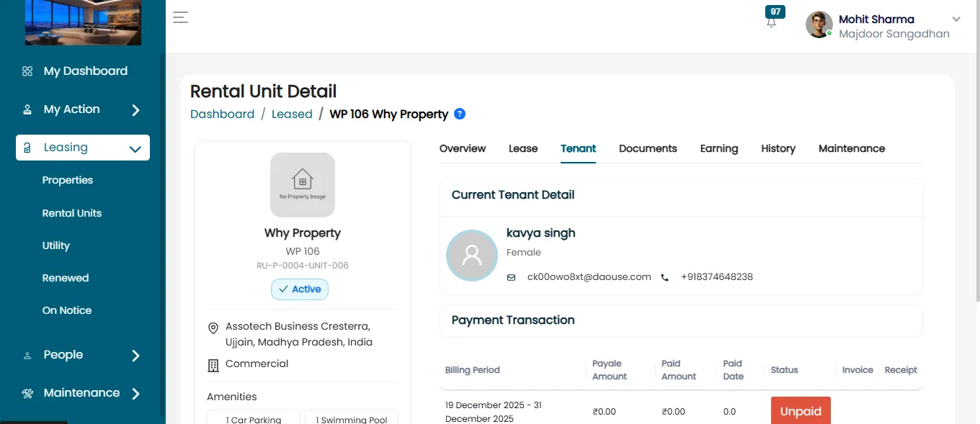Click the phone icon beside tenant number
Image resolution: width=980 pixels, height=424 pixels.
665,277
